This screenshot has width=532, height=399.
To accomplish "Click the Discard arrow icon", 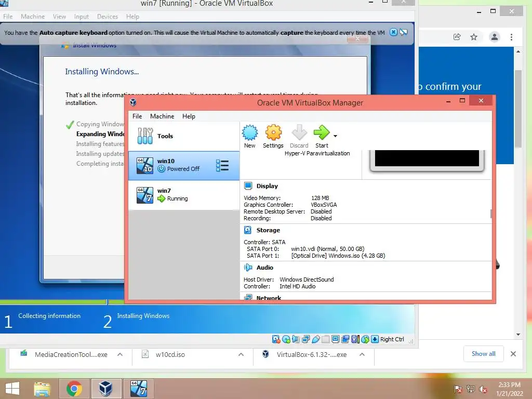I will 299,132.
